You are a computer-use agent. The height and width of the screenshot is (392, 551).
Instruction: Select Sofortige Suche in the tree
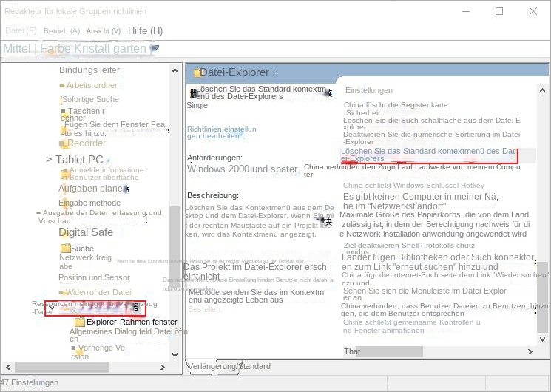[x=90, y=99]
